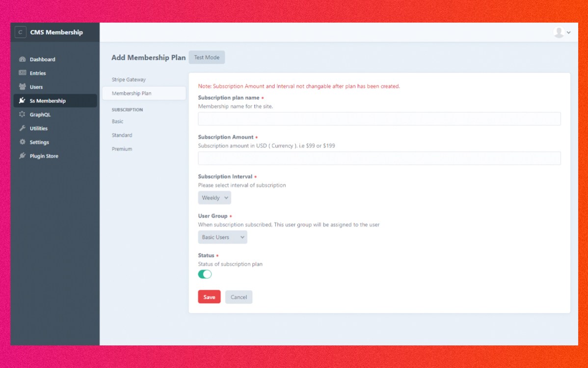
Task: Click the Test Mode badge button
Action: [x=207, y=57]
